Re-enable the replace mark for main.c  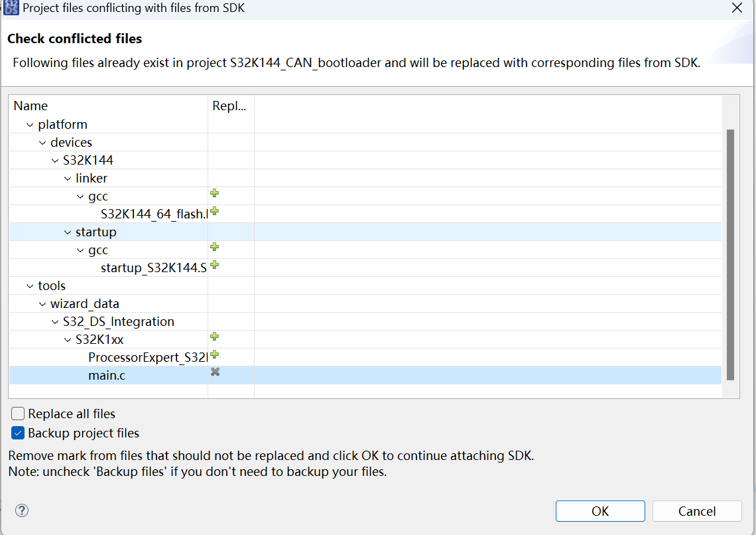coord(214,372)
